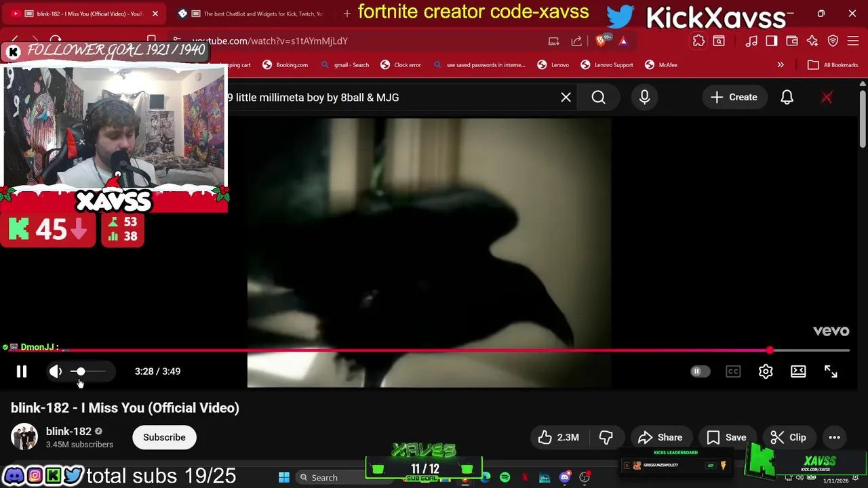Open the McAfee bookmark
868x488 pixels.
pos(661,65)
